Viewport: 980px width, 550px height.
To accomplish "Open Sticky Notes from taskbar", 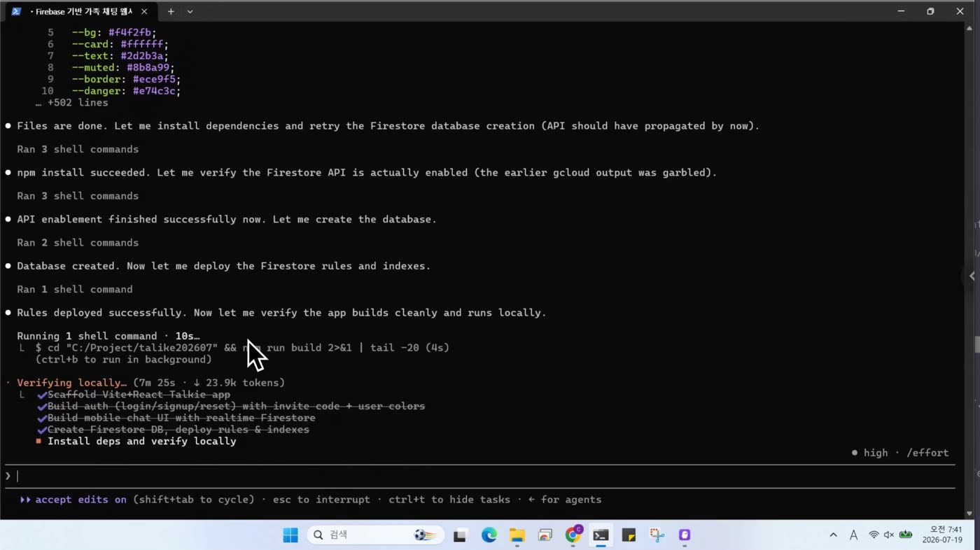I will click(629, 535).
